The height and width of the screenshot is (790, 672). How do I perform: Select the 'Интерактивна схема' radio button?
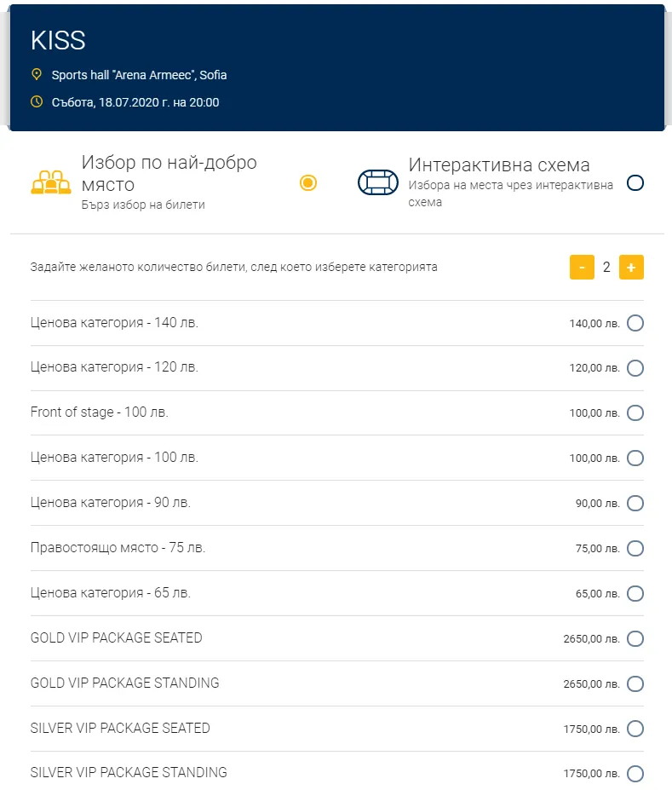point(635,182)
